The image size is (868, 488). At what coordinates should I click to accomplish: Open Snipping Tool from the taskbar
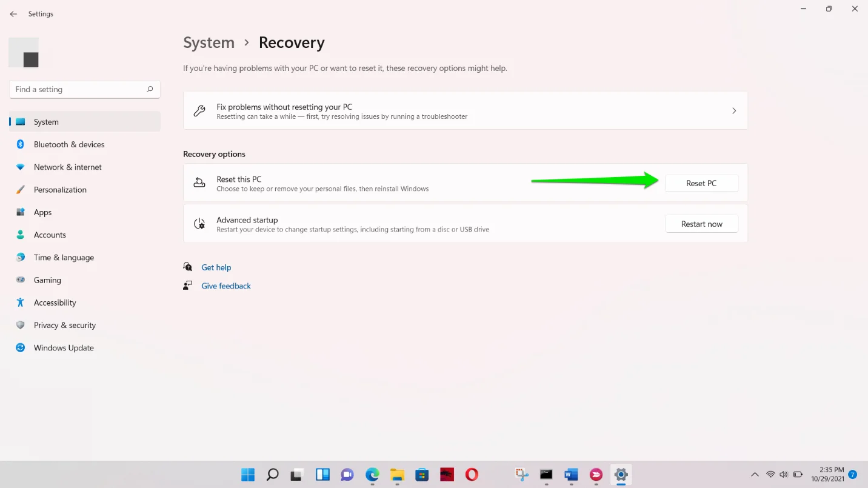522,475
